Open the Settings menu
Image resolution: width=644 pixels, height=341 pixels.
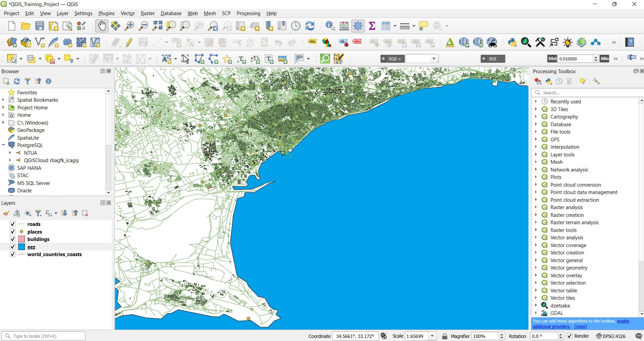point(83,13)
